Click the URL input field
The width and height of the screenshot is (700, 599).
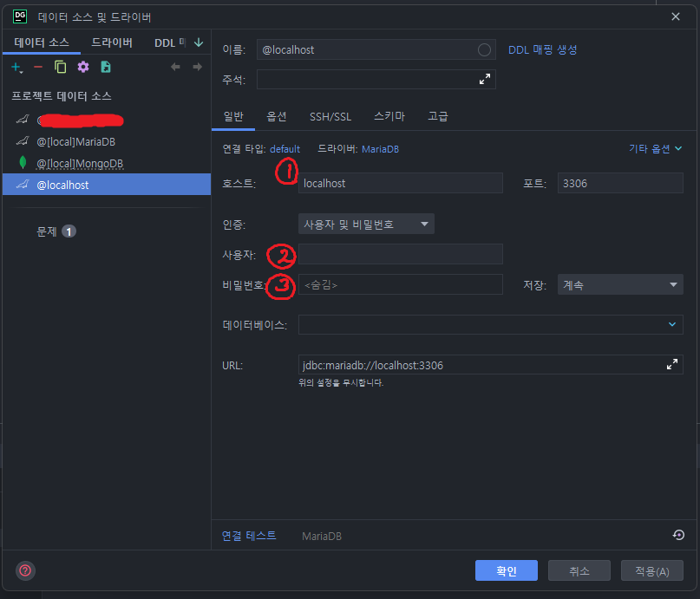(x=490, y=365)
